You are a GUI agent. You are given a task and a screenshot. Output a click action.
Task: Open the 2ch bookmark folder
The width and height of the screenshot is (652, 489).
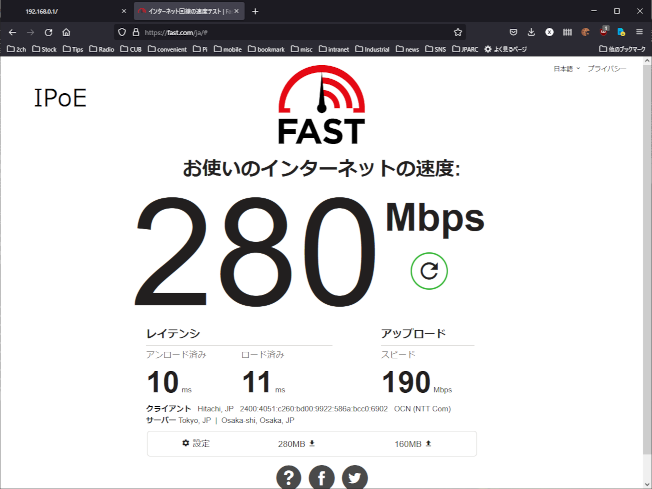pos(17,49)
